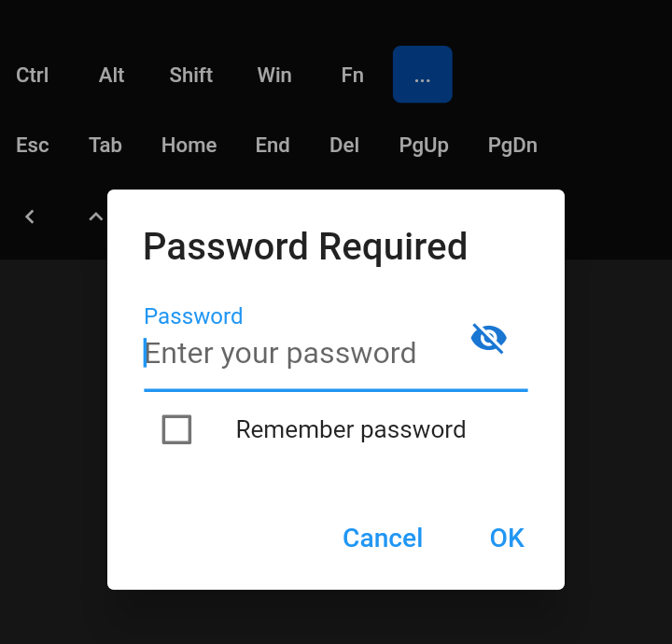This screenshot has height=644, width=672.
Task: Toggle the Fn key
Action: [x=352, y=75]
